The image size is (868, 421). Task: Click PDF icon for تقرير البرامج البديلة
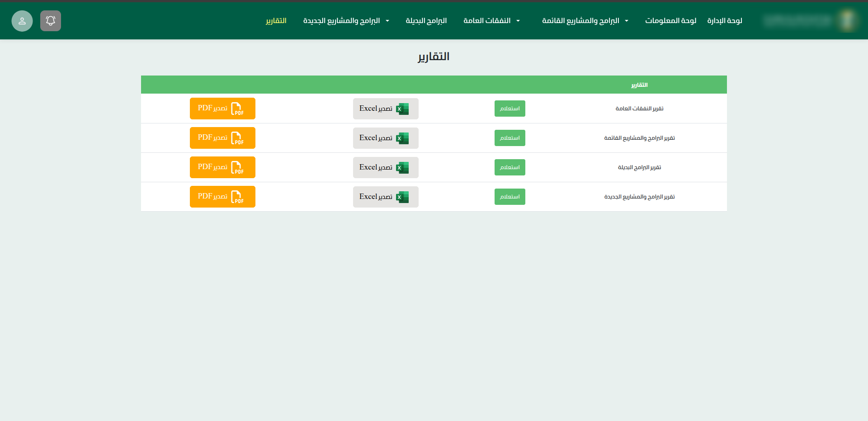click(x=237, y=167)
